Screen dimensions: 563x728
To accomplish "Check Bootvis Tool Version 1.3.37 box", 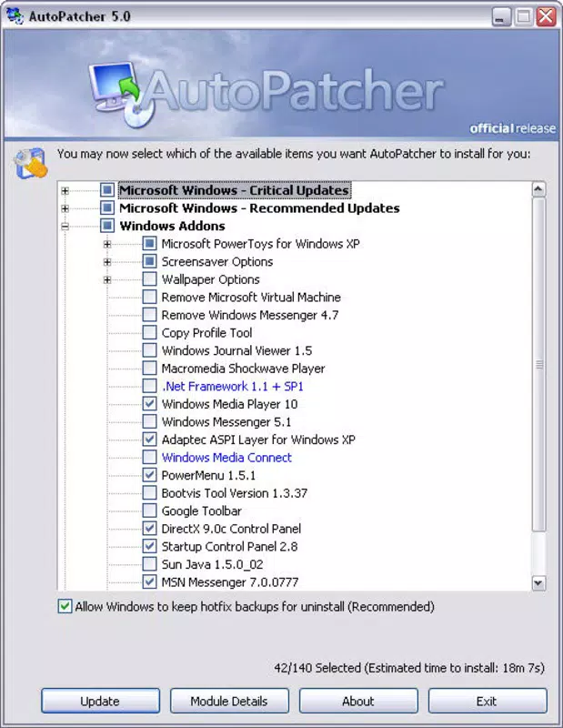I will 149,492.
